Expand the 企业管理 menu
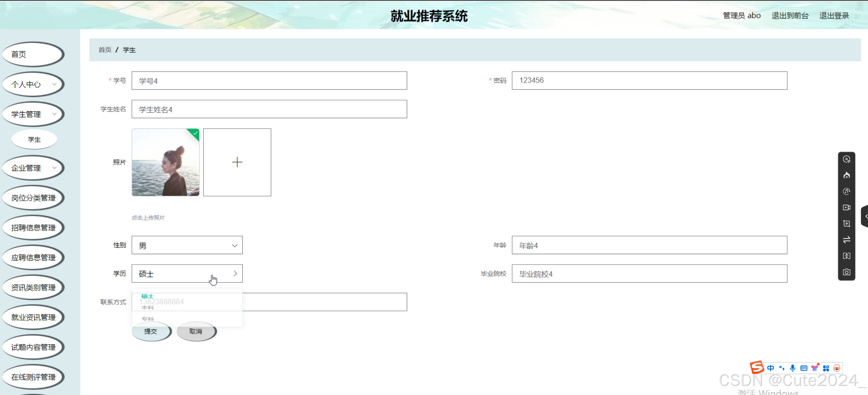868x395 pixels. pyautogui.click(x=33, y=168)
